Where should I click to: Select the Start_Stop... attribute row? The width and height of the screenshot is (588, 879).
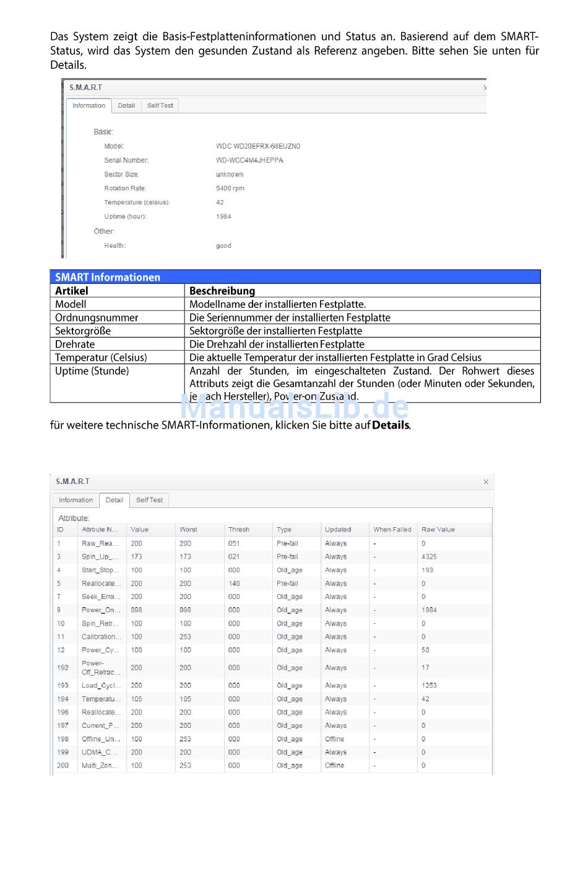272,570
